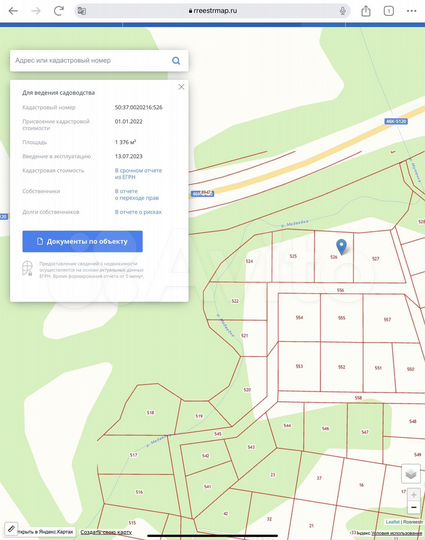425x540 pixels.
Task: Select parcel 519 on the map
Action: [x=199, y=416]
